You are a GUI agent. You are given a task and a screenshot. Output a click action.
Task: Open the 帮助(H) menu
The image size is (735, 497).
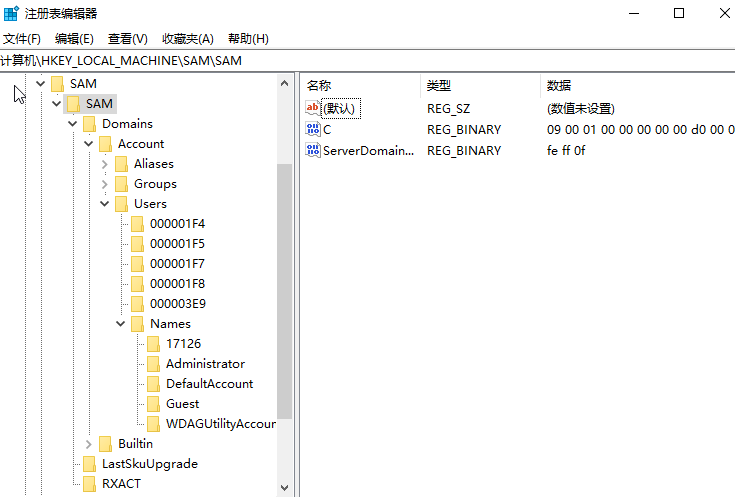click(248, 39)
